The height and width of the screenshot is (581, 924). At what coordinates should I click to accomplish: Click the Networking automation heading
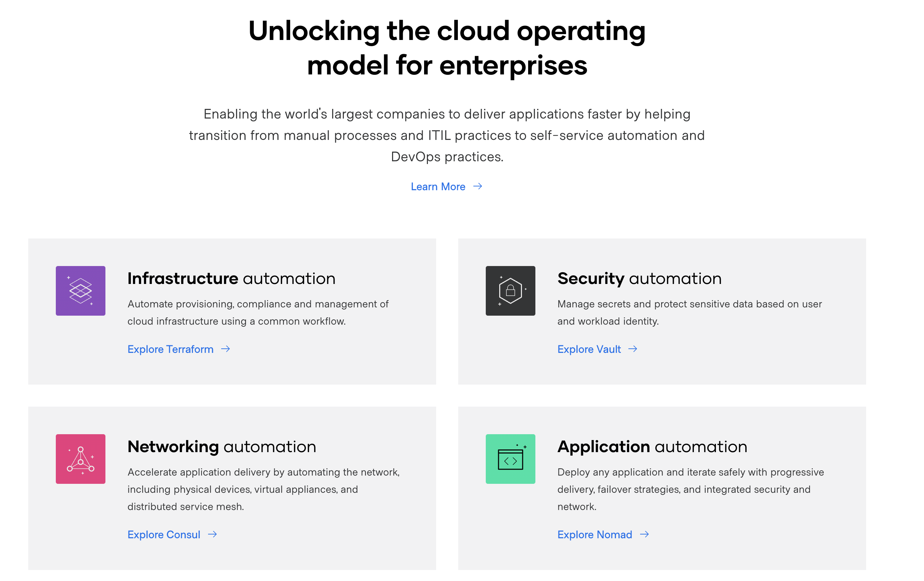click(222, 446)
